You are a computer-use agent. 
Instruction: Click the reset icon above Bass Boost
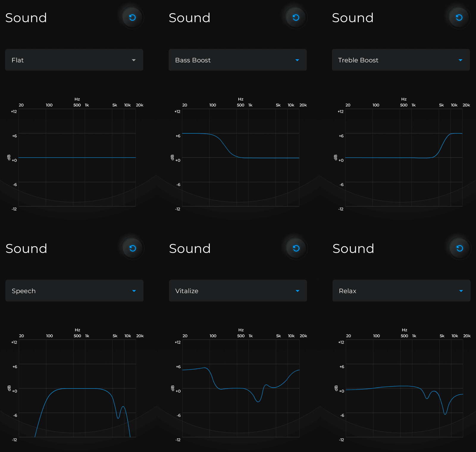pos(296,18)
